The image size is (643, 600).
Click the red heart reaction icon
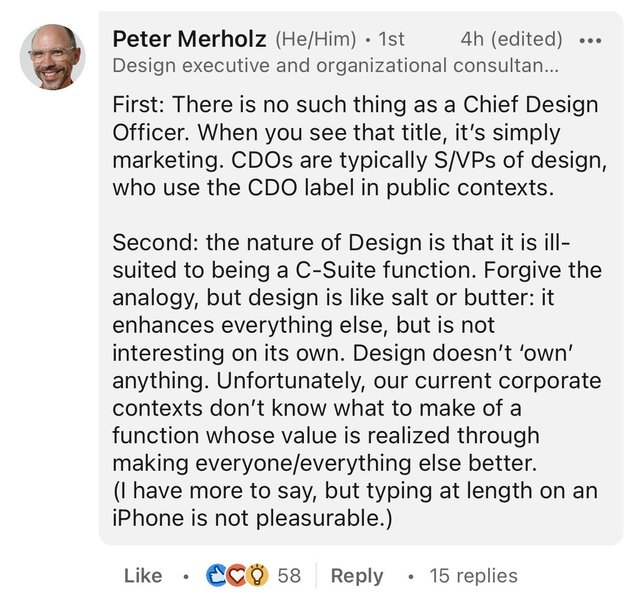click(x=236, y=575)
